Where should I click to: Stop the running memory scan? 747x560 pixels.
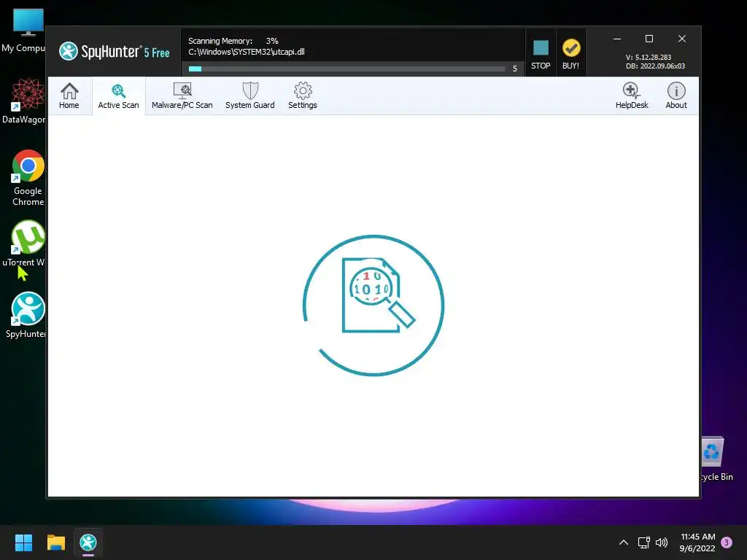pos(541,53)
